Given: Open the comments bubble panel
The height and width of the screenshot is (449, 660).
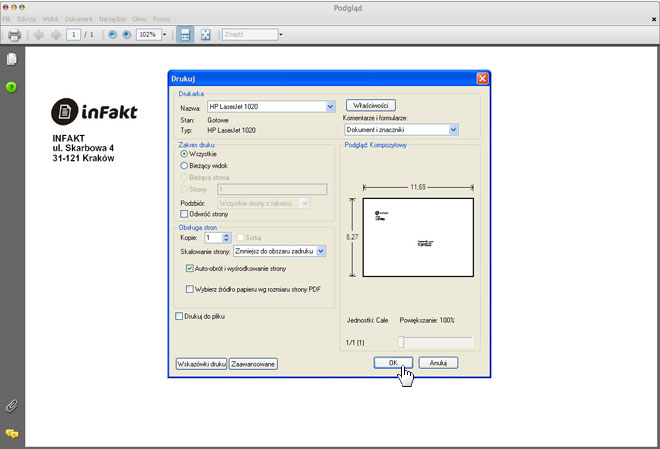Looking at the screenshot, I should pos(12,433).
